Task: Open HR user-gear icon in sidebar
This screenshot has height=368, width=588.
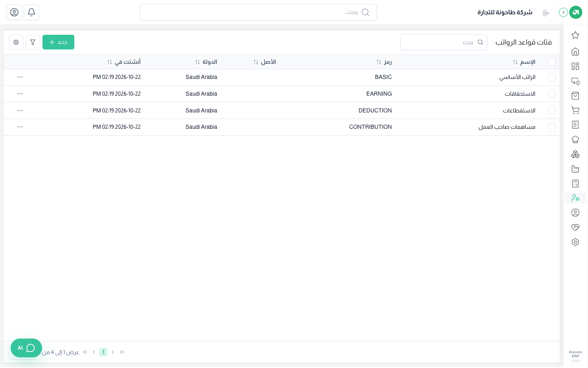Action: click(575, 198)
